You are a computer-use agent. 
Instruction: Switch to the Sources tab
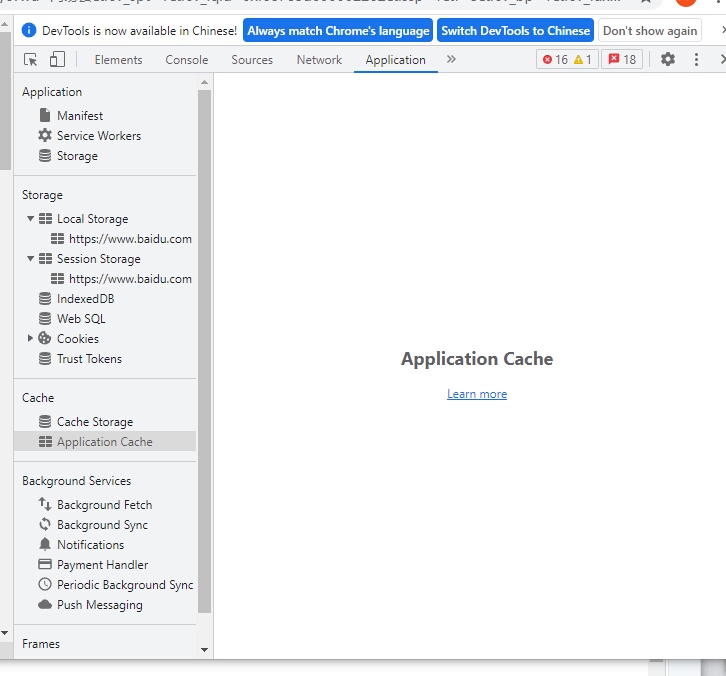(x=252, y=60)
